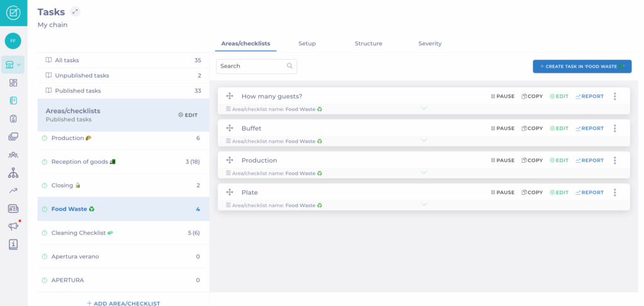
Task: Click the drag handle on Plate task
Action: coord(230,192)
